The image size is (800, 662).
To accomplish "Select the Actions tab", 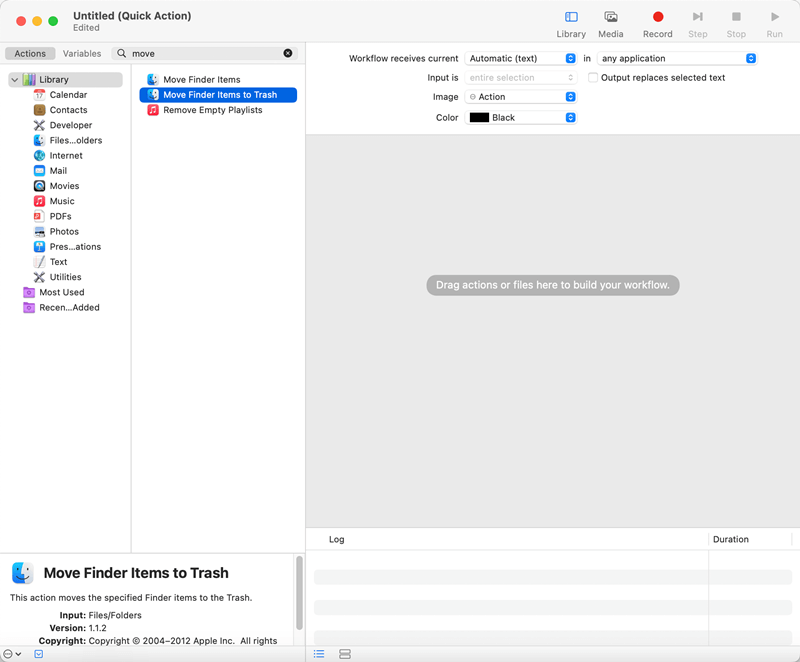I will coord(29,53).
